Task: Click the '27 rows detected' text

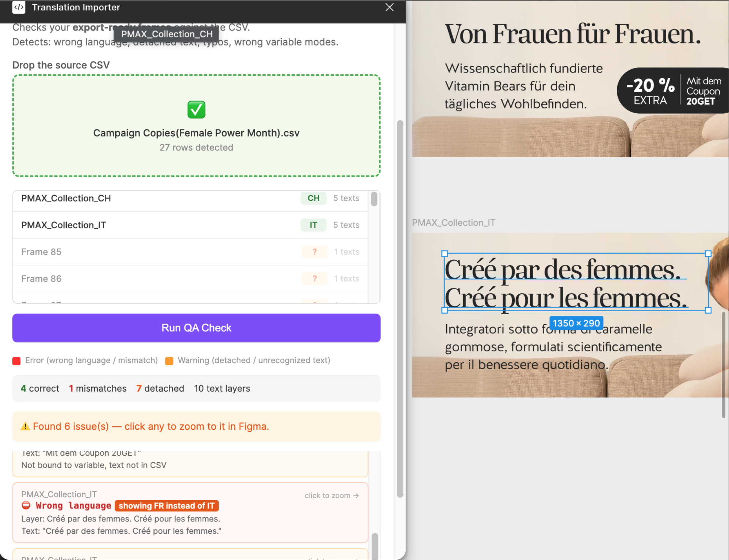Action: click(x=196, y=147)
